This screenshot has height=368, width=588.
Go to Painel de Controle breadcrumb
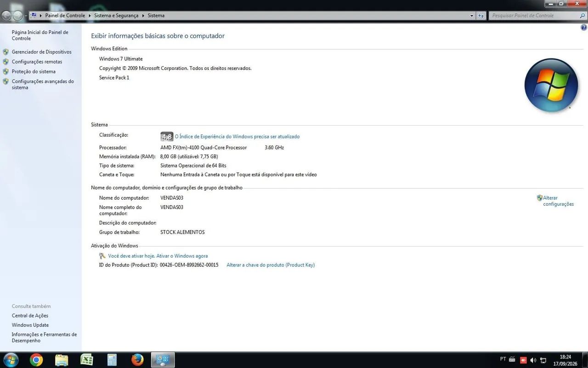(65, 16)
